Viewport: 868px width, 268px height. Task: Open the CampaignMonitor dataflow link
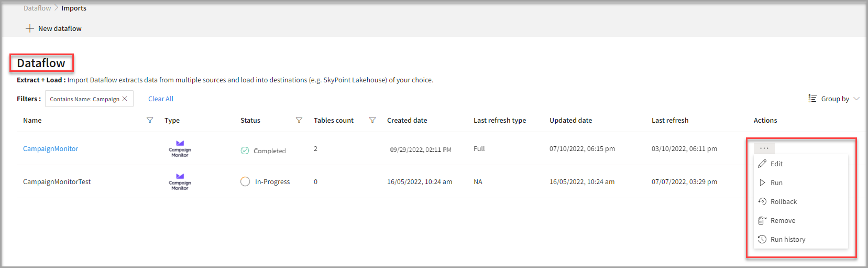(x=51, y=148)
